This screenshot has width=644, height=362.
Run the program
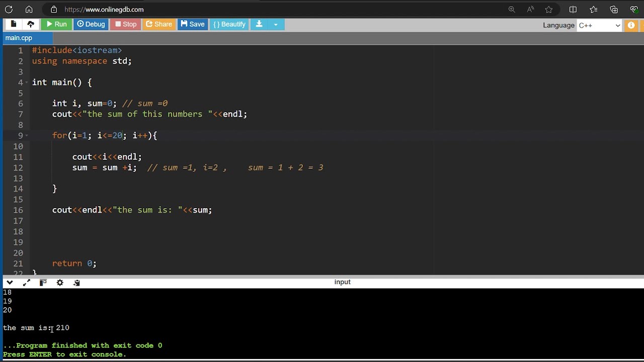pos(56,24)
